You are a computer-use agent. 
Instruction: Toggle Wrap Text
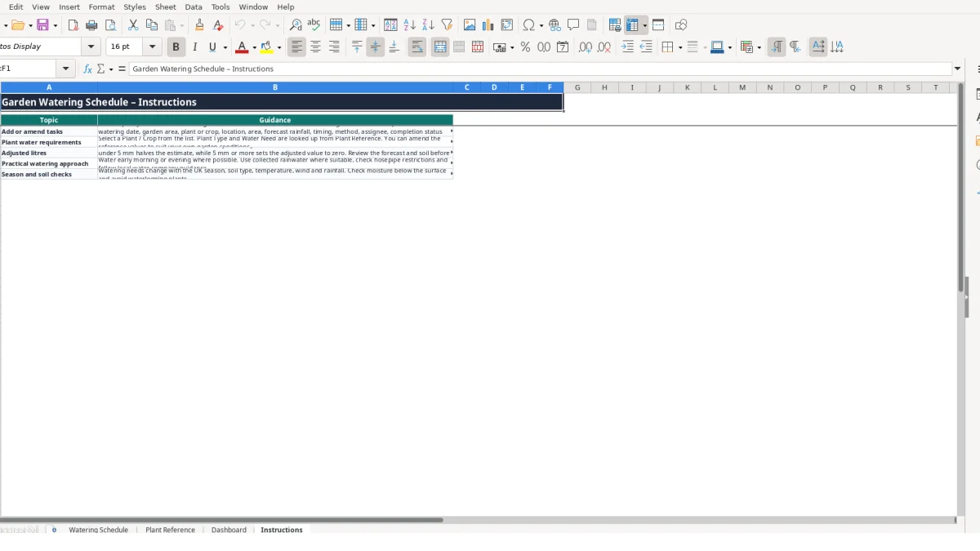click(417, 47)
